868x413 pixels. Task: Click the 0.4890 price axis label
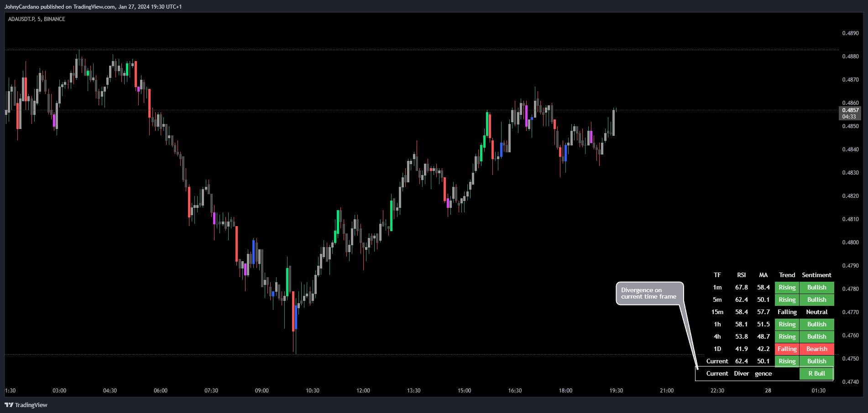850,33
